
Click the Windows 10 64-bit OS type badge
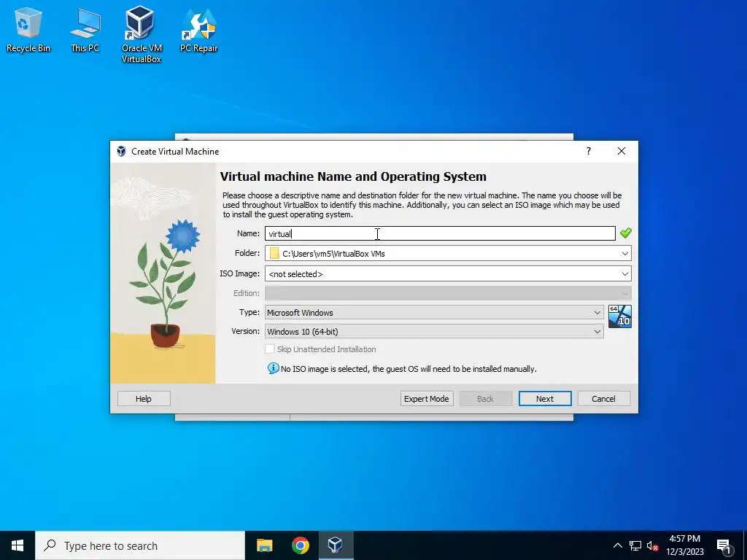[x=620, y=316]
